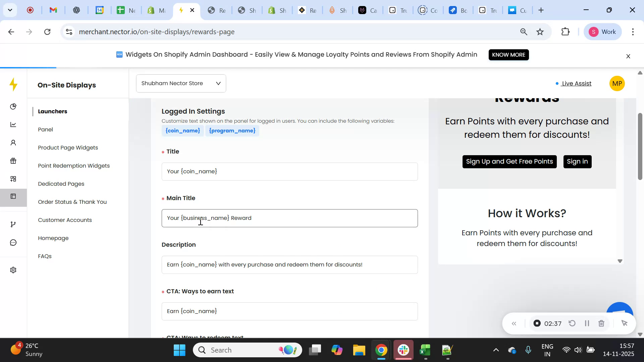
Task: Select the Nector lightning logo icon
Action: tap(13, 85)
